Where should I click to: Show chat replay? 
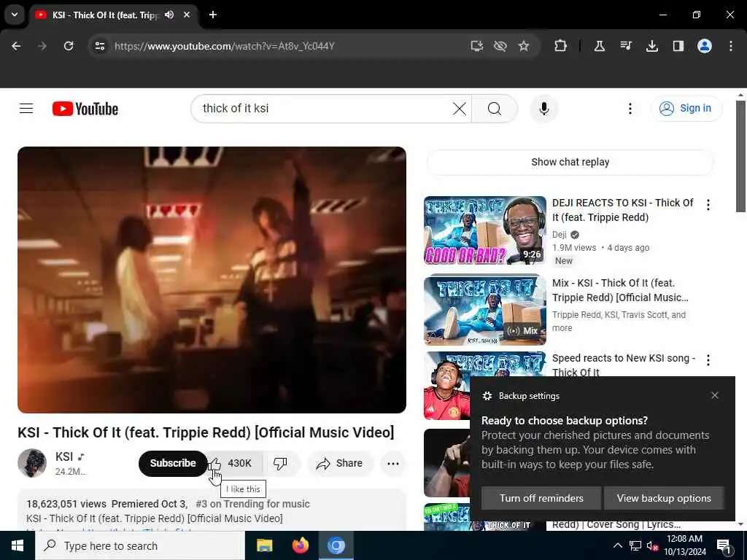point(570,162)
